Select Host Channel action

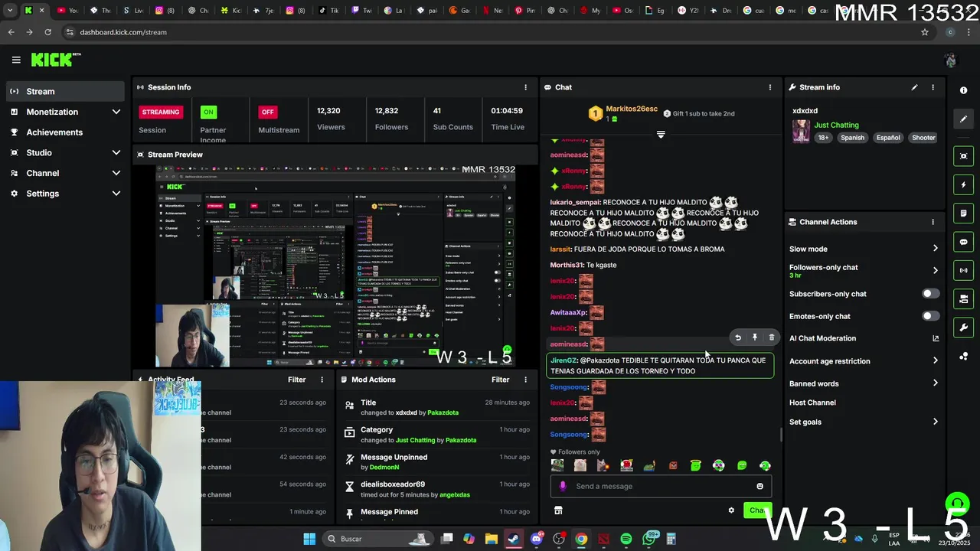coord(812,403)
